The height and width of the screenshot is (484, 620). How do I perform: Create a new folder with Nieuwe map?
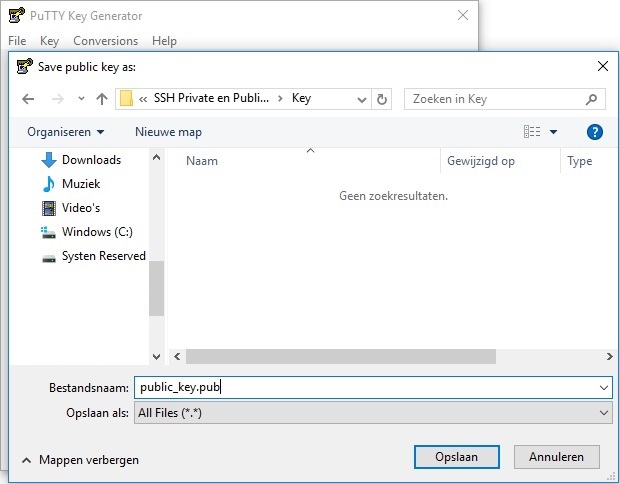point(168,132)
